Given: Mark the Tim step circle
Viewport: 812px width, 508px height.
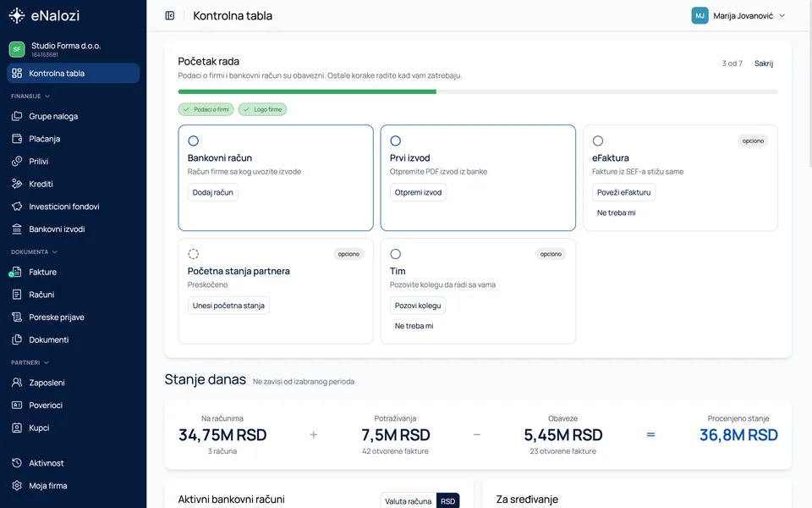Looking at the screenshot, I should click(396, 254).
